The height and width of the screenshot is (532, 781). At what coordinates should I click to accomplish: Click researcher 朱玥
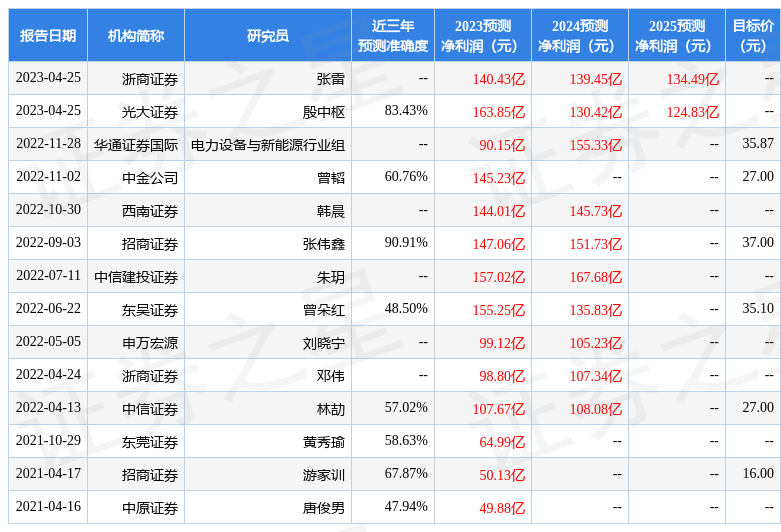[x=331, y=277]
